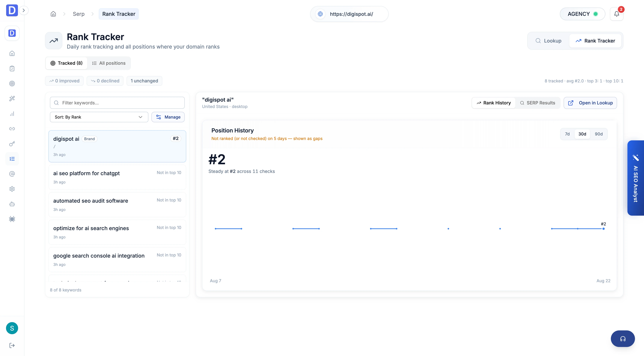The image size is (644, 356).
Task: Click the Filter keywords search field
Action: click(x=117, y=103)
